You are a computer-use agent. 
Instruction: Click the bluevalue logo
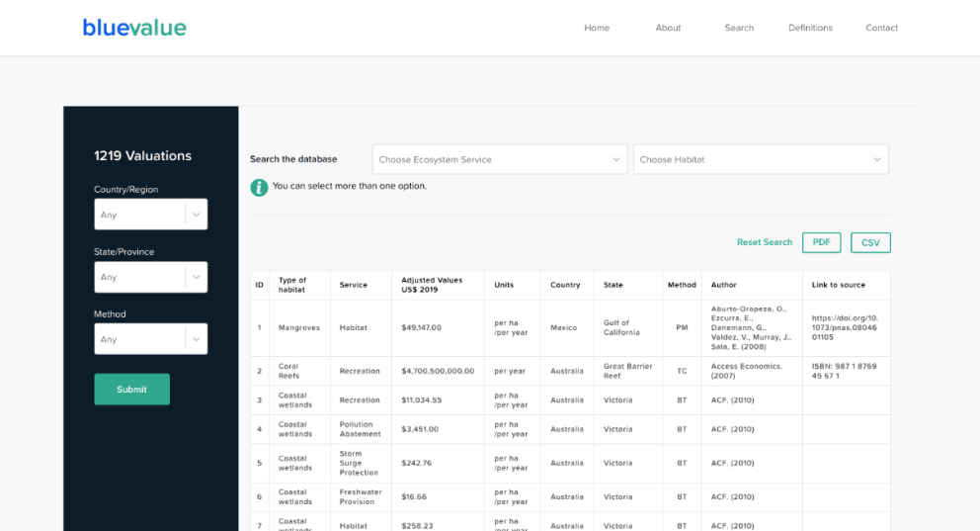(x=134, y=28)
